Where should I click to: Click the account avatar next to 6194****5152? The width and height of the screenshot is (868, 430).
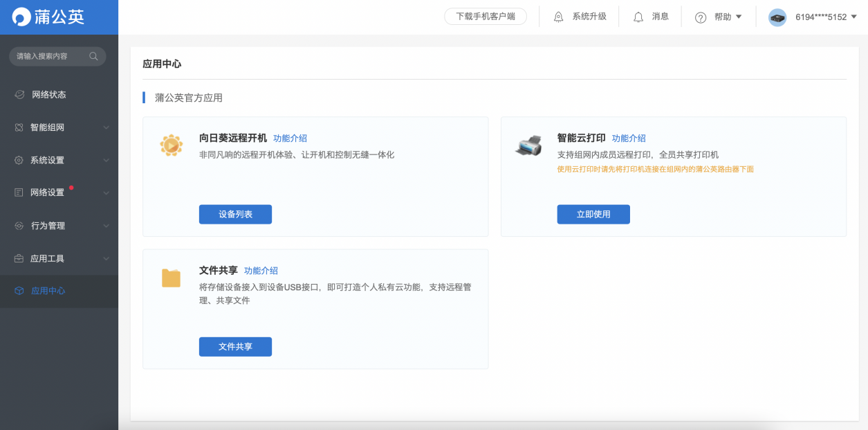777,17
